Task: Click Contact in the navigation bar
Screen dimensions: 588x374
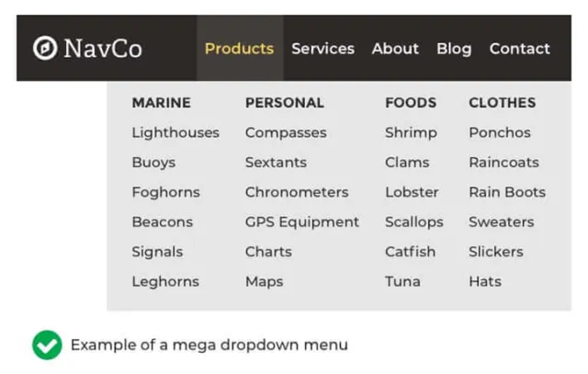Action: [519, 49]
